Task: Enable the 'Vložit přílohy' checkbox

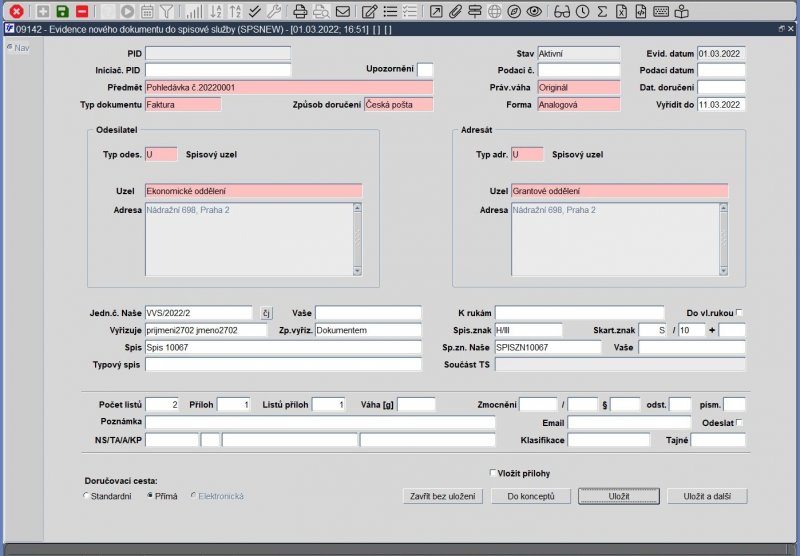Action: tap(492, 473)
